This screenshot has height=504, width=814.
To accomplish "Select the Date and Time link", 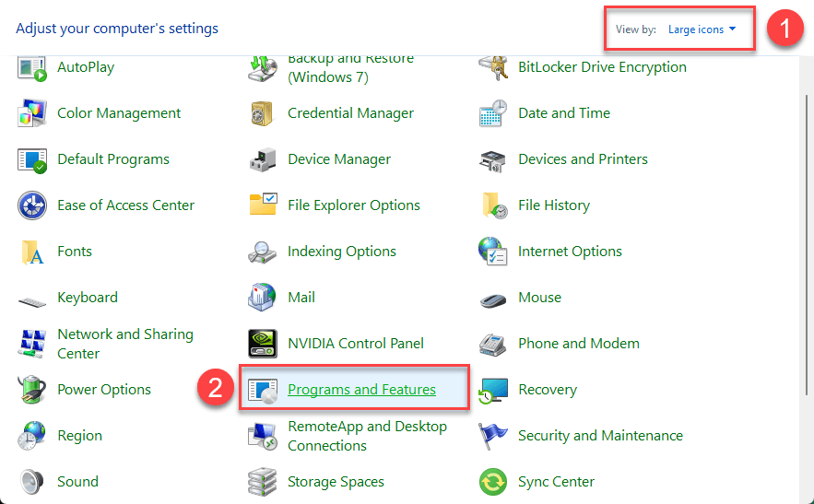I will coord(564,113).
